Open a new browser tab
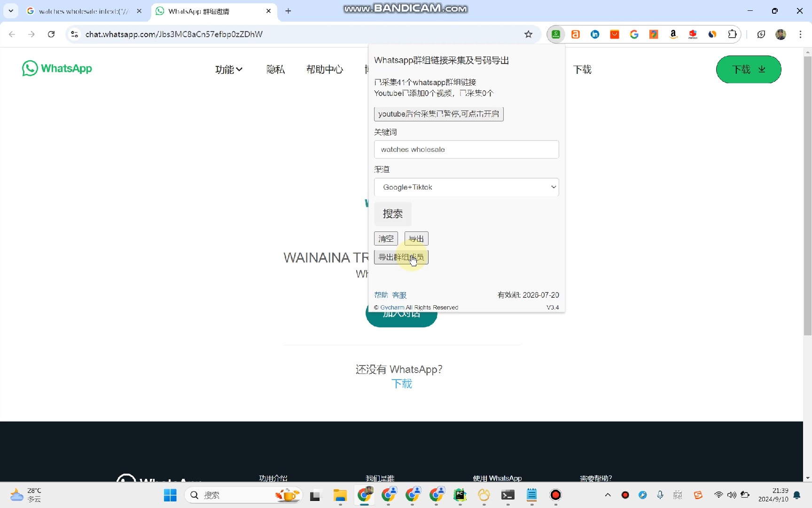The width and height of the screenshot is (812, 508). tap(288, 11)
